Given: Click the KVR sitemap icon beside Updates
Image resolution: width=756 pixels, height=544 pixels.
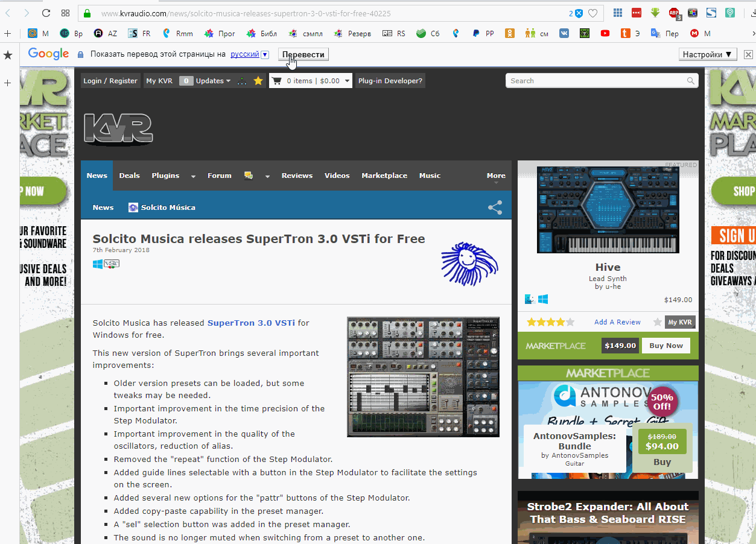Looking at the screenshot, I should 242,81.
